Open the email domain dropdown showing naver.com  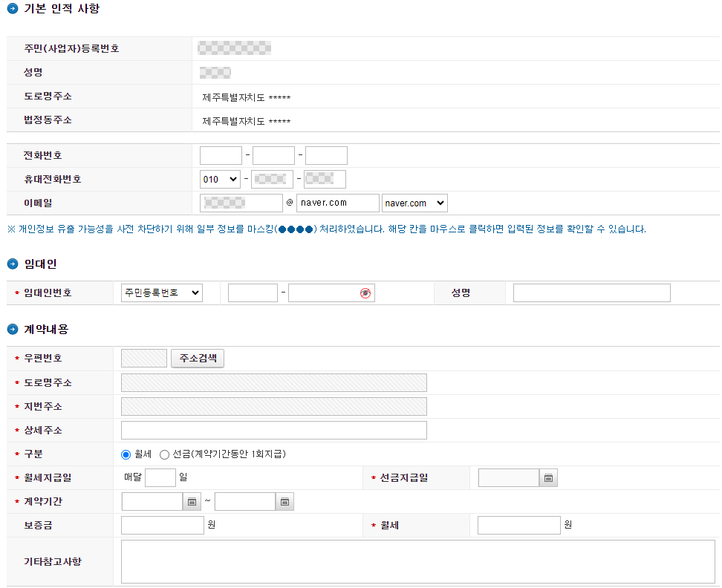pos(414,203)
